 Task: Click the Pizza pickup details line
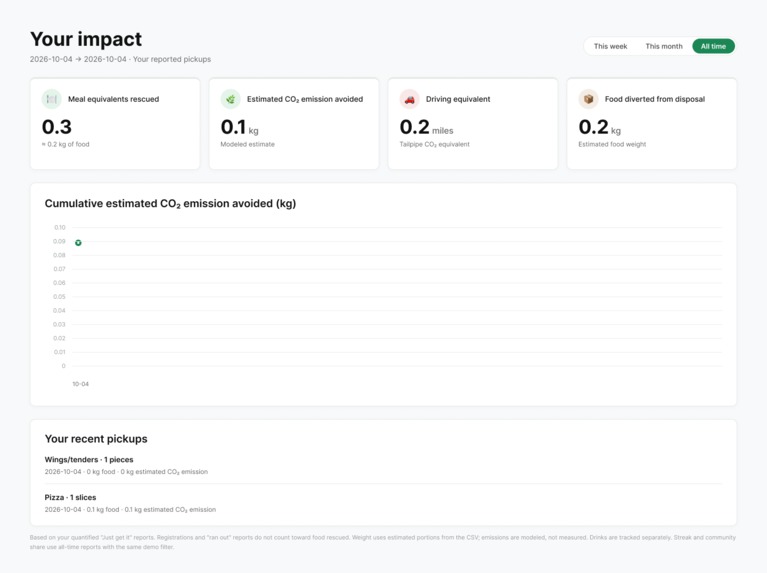pos(130,509)
